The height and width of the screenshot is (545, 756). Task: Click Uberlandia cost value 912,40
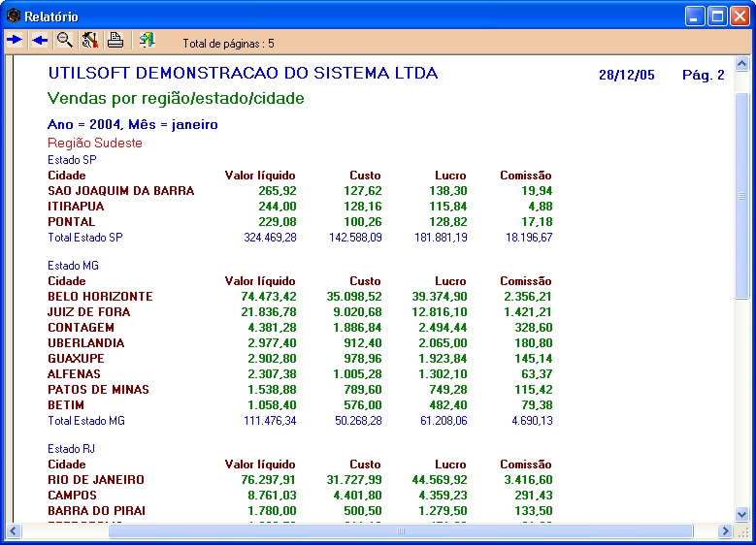pyautogui.click(x=363, y=343)
